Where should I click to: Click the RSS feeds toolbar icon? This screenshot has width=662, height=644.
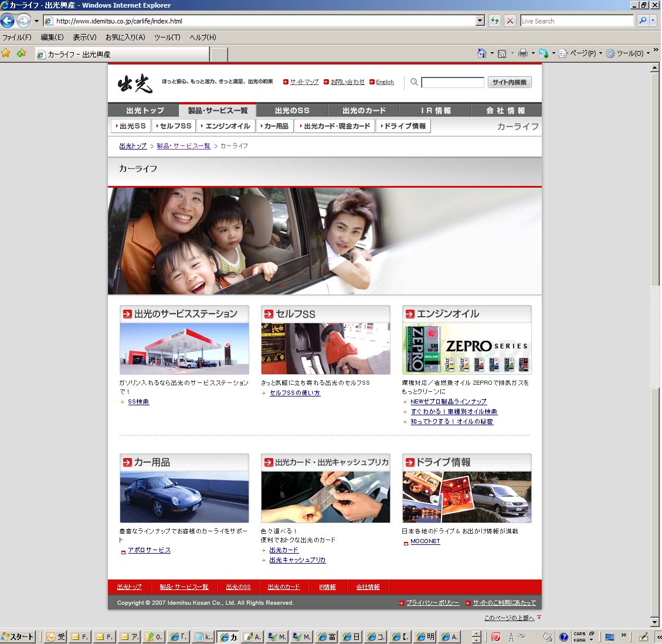pyautogui.click(x=501, y=53)
